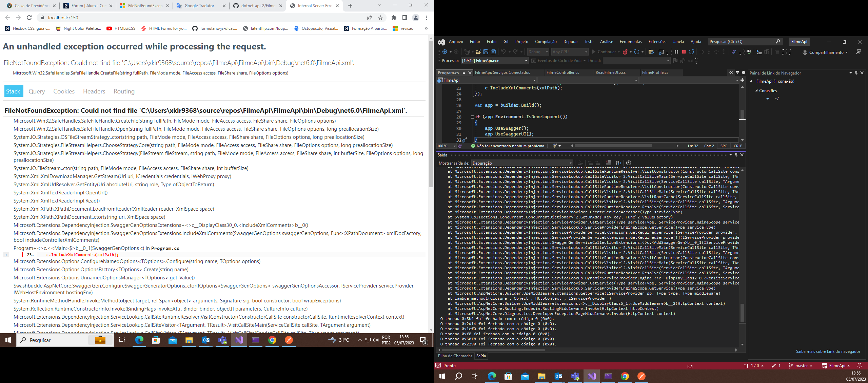
Task: Click CRLF line ending indicator
Action: pyautogui.click(x=738, y=146)
